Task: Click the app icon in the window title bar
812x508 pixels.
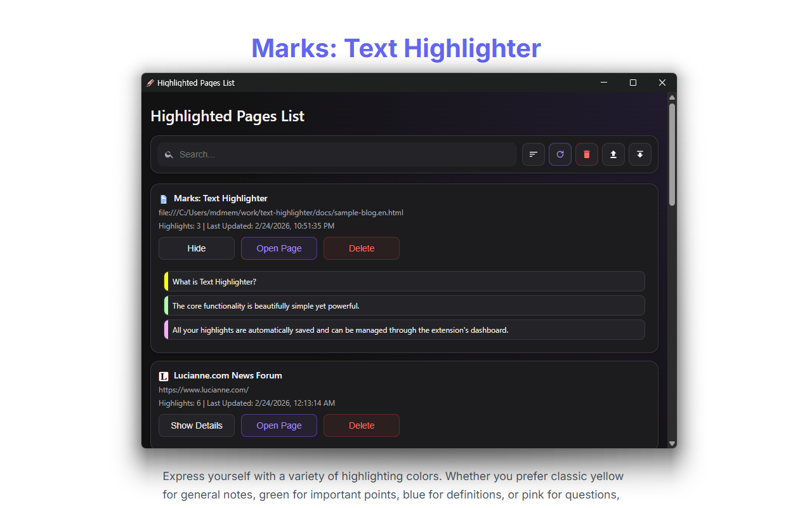Action: click(x=150, y=83)
